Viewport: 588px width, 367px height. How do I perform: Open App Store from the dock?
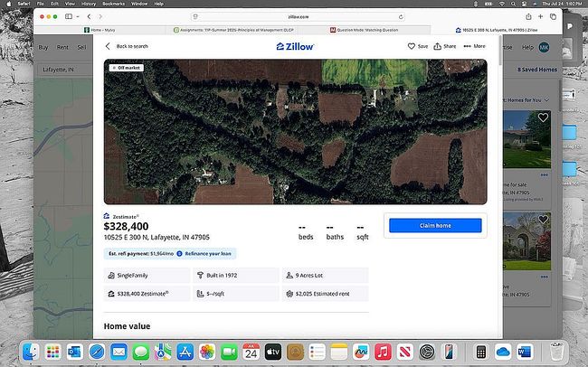(185, 352)
